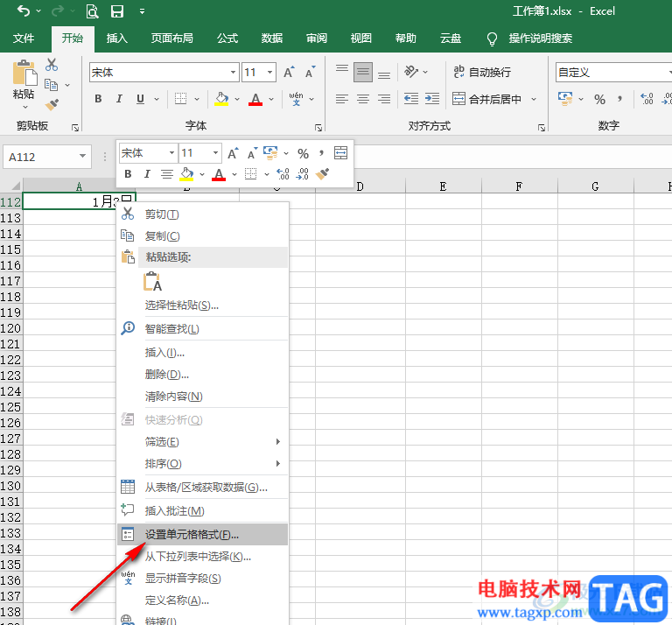Click the mini toolbar Bold button
This screenshot has width=672, height=625.
(128, 174)
